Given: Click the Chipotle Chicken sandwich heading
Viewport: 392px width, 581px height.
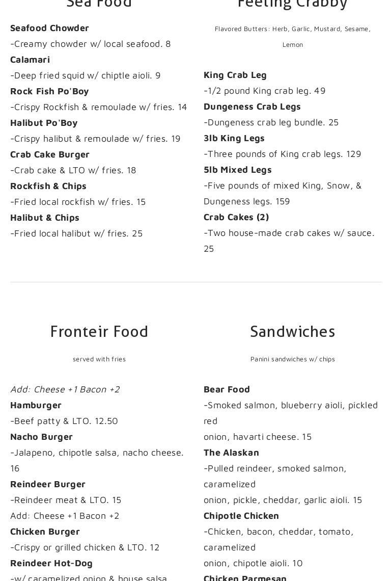Looking at the screenshot, I should pos(241,516).
